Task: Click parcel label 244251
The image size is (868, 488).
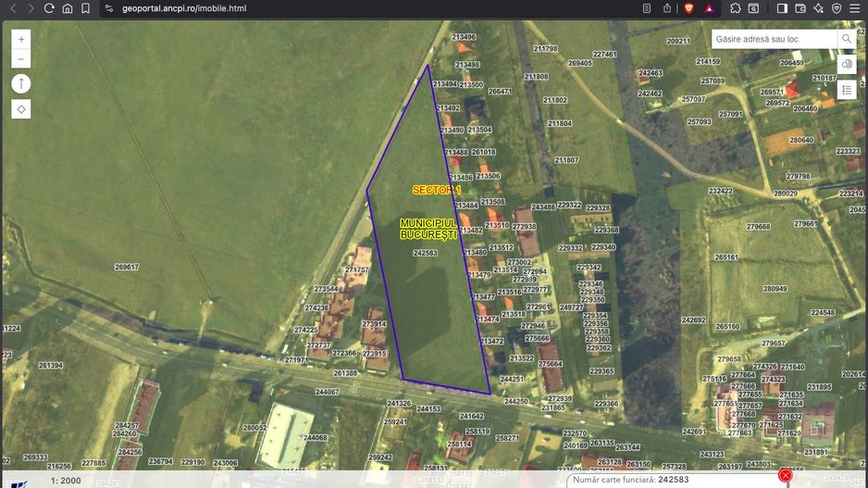Action: pyautogui.click(x=512, y=380)
